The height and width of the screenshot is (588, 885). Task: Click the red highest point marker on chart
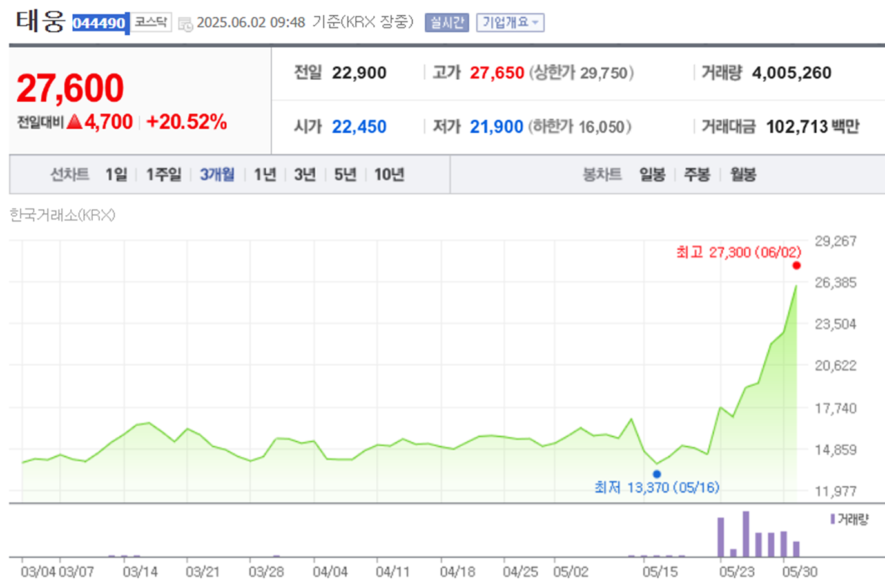click(797, 265)
